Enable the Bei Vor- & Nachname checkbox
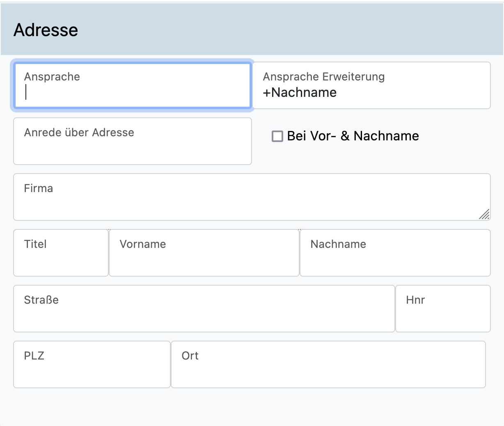This screenshot has width=504, height=426. (x=277, y=136)
